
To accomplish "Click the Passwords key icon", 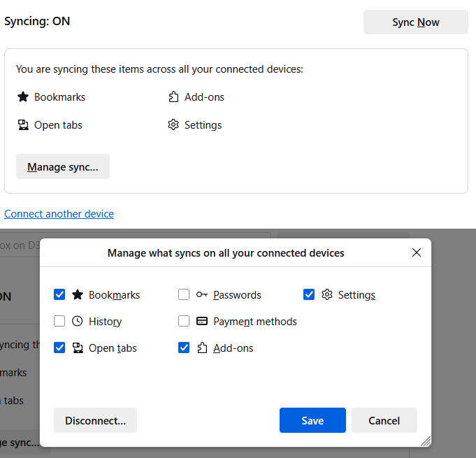I will (202, 295).
